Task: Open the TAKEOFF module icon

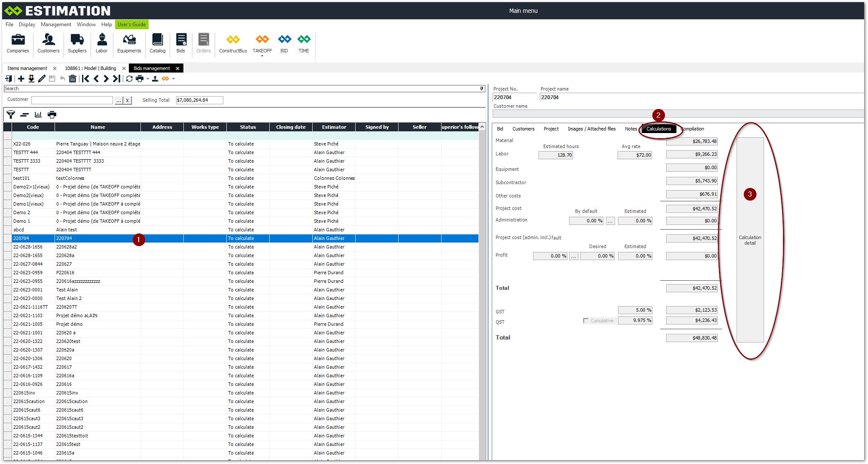Action: (262, 39)
